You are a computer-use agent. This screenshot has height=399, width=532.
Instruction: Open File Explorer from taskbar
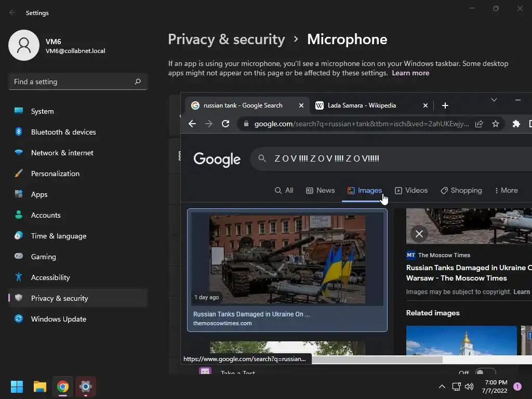39,387
